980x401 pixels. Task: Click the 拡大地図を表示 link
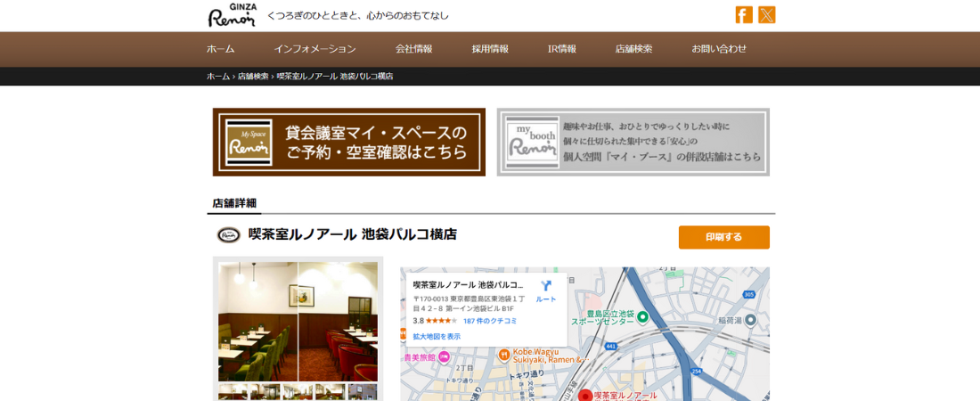point(437,336)
